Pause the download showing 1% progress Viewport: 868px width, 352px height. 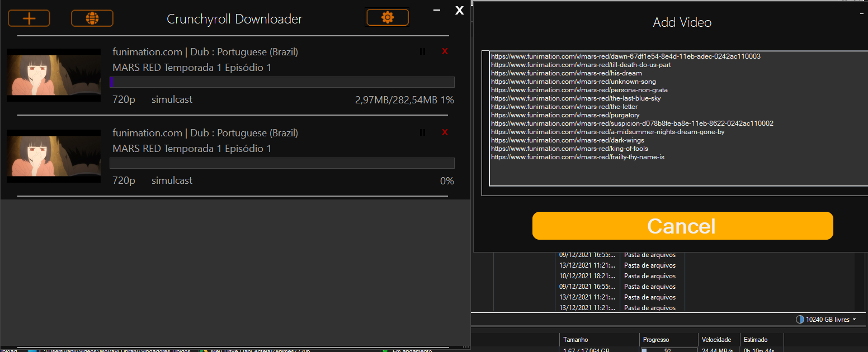coord(422,51)
